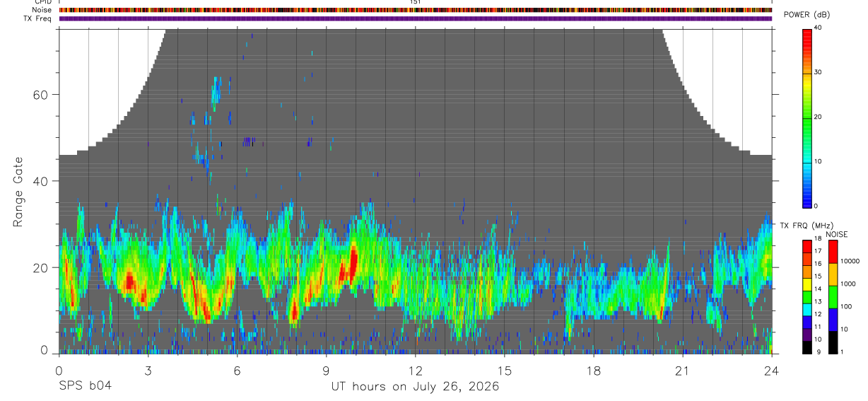Click the 40 range gate tick label
Image resolution: width=868 pixels, height=401 pixels.
point(43,181)
